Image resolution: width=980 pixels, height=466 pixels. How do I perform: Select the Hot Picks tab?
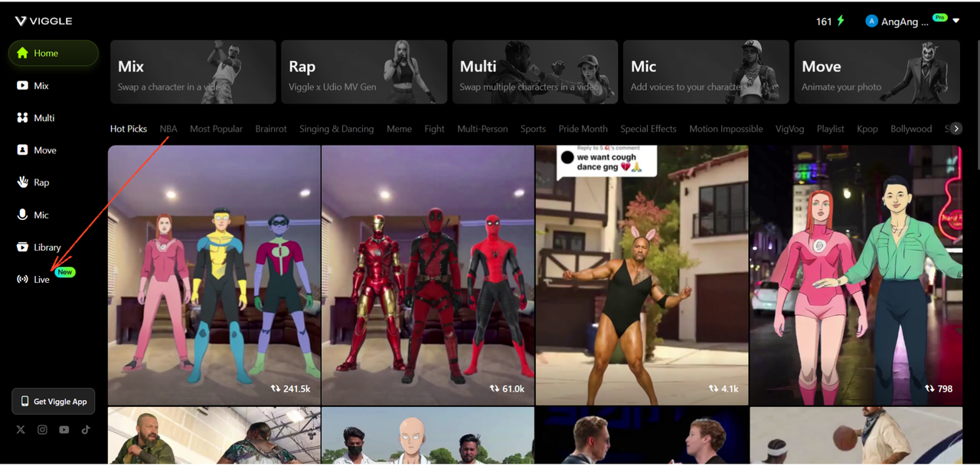tap(129, 129)
